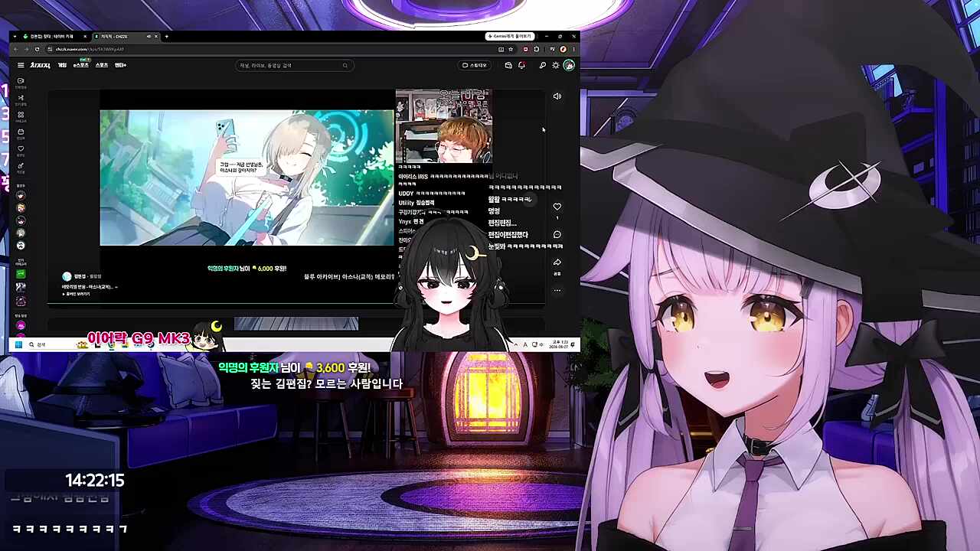Switch to the Chzzk browser tab
This screenshot has width=980, height=551.
[126, 36]
